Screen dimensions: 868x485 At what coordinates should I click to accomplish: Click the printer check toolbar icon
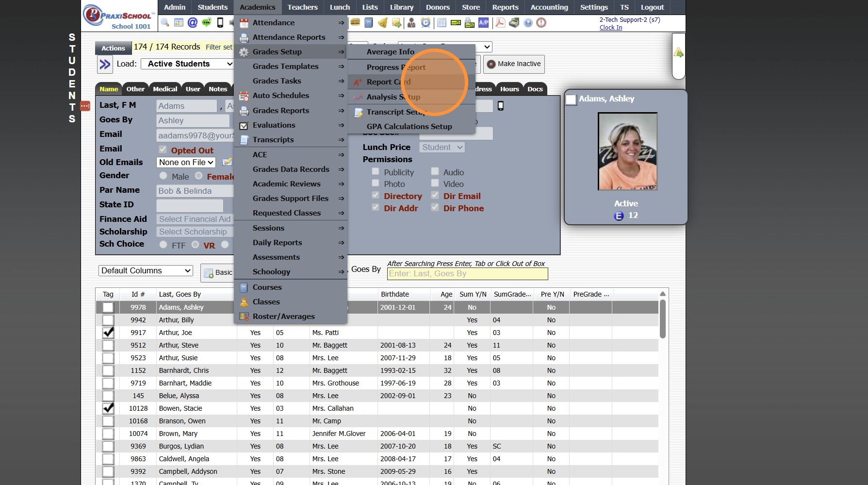pos(470,22)
